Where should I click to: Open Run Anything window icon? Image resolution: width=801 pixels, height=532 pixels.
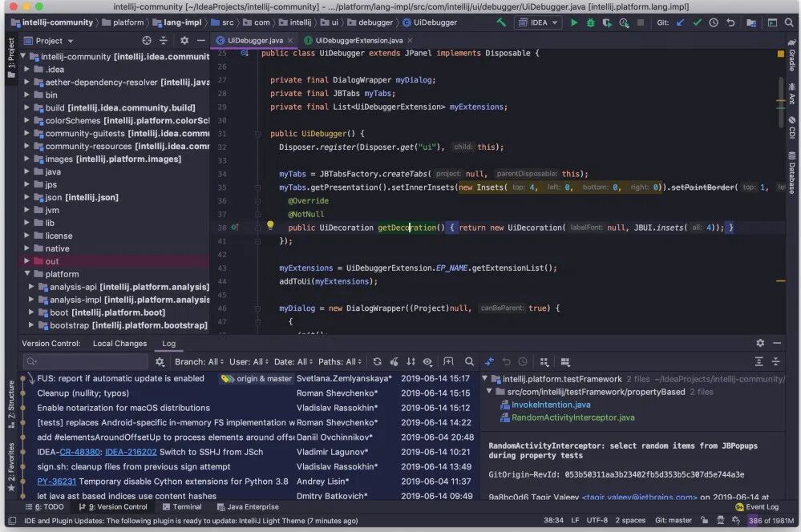click(x=772, y=22)
